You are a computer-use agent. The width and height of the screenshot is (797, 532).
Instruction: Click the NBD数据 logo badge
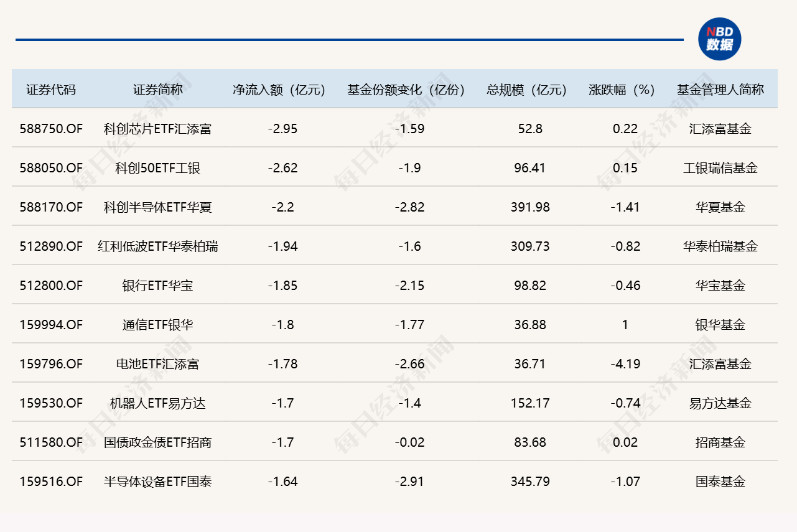tap(719, 39)
